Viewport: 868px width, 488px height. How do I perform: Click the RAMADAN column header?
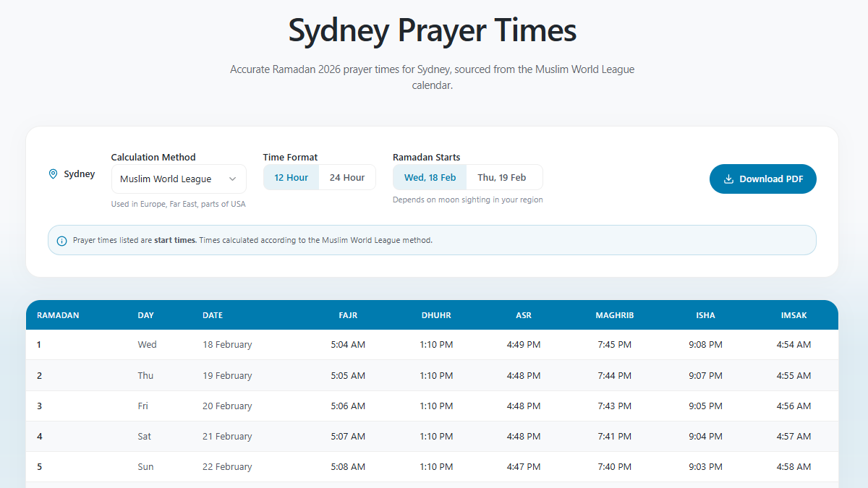click(58, 315)
